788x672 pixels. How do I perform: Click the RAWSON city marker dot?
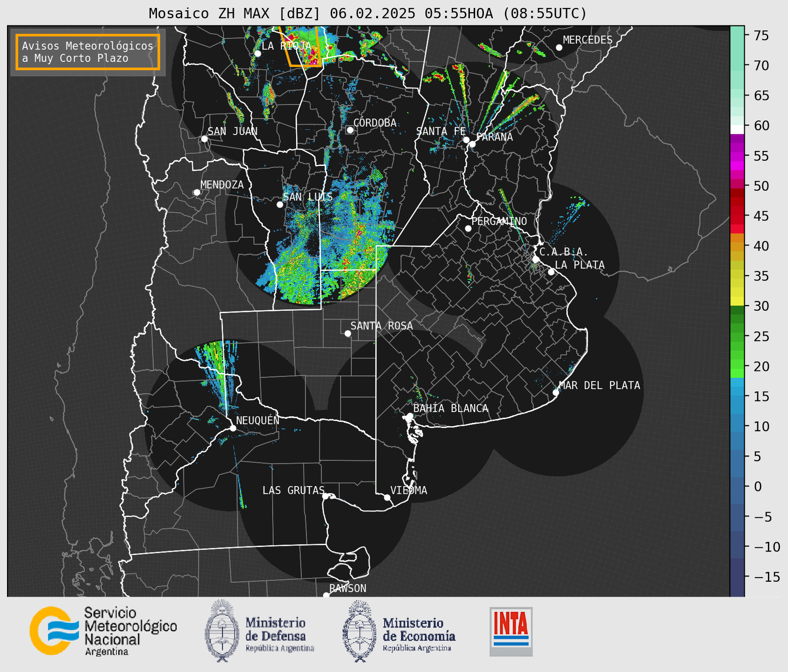click(x=326, y=595)
